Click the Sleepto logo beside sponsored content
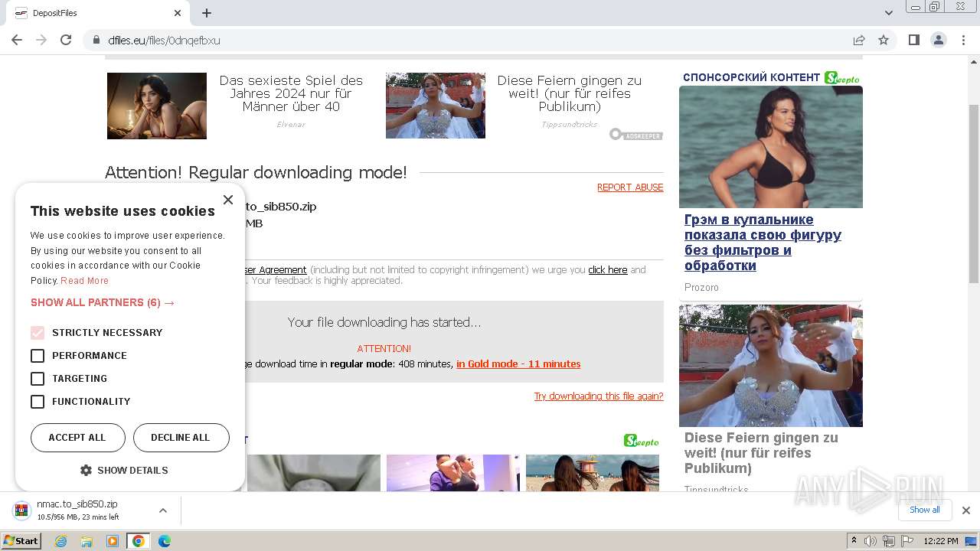This screenshot has height=551, width=980. tap(842, 77)
